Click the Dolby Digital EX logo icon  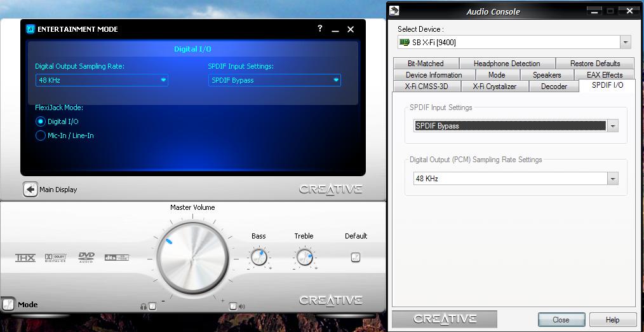point(55,258)
